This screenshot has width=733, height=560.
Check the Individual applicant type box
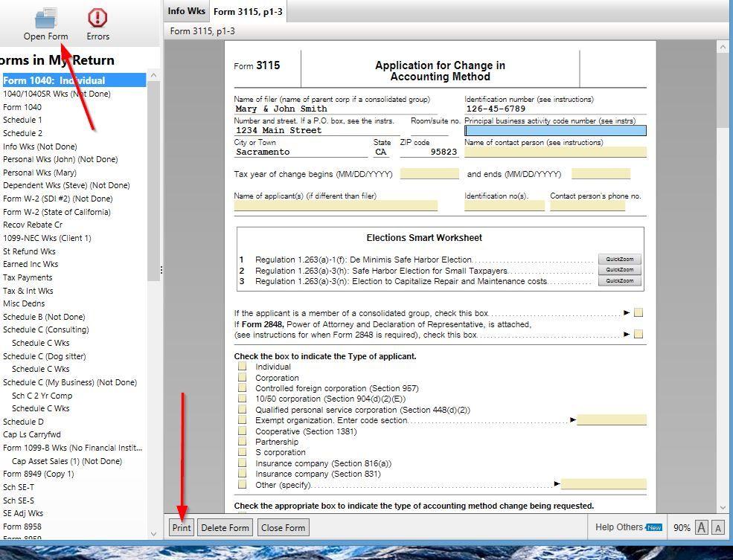point(242,366)
